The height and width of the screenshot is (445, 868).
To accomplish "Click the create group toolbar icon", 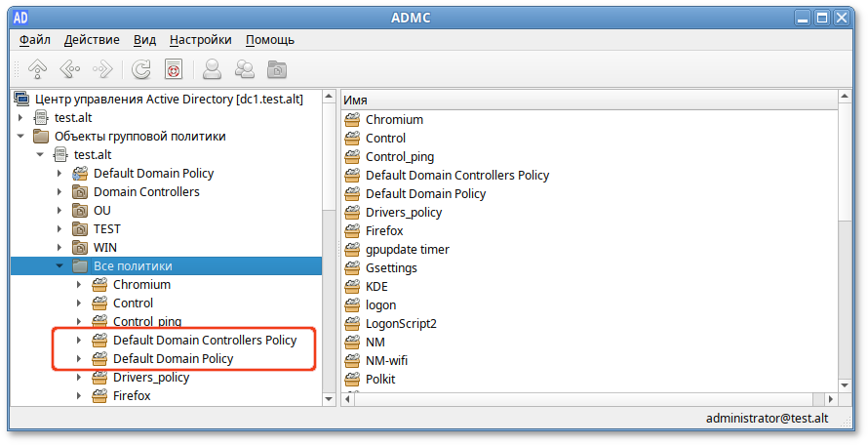I will (x=245, y=69).
